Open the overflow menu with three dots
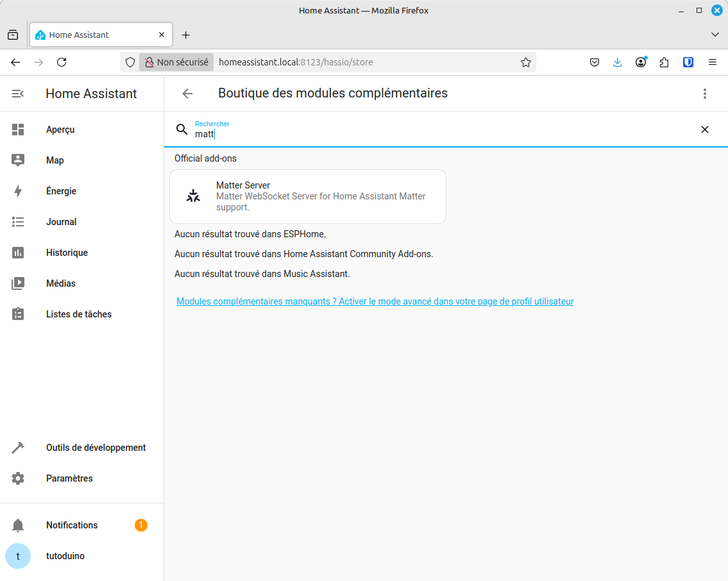728x581 pixels. pyautogui.click(x=705, y=93)
